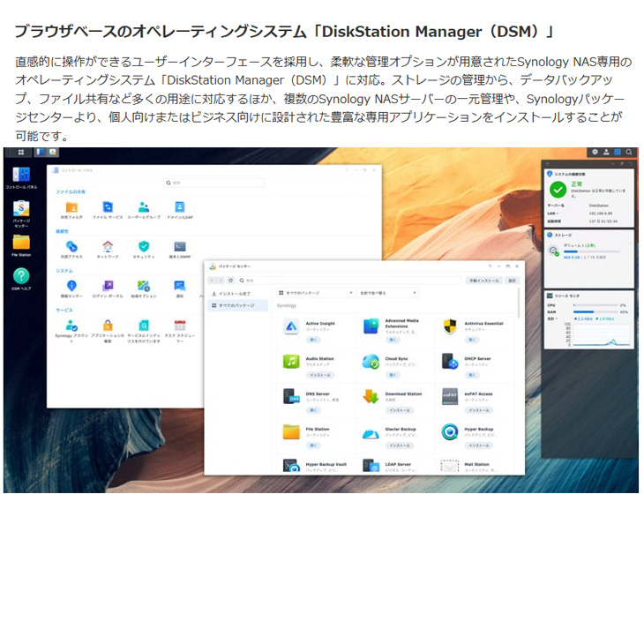The image size is (644, 644).
Task: Open the File Station desktop shortcut
Action: [x=20, y=242]
